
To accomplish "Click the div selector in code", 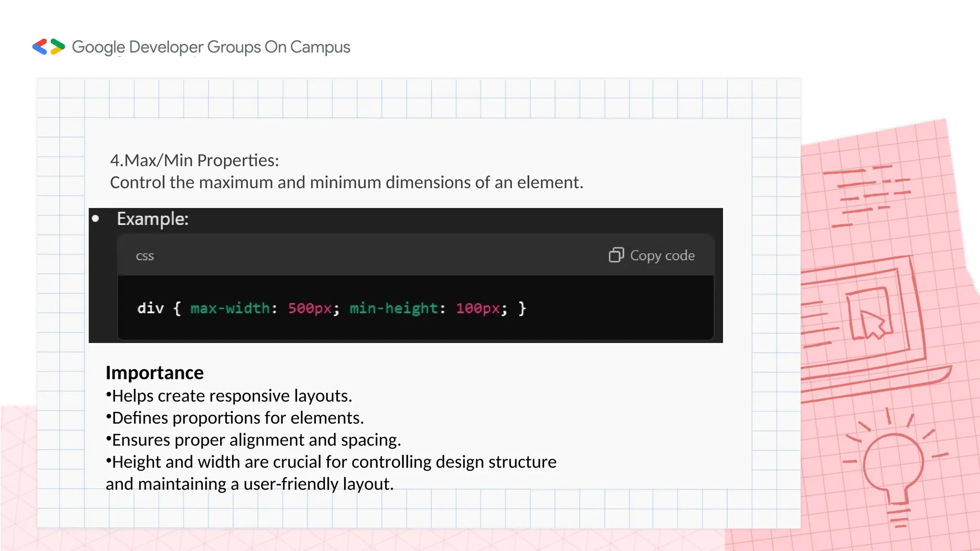I will pos(150,308).
